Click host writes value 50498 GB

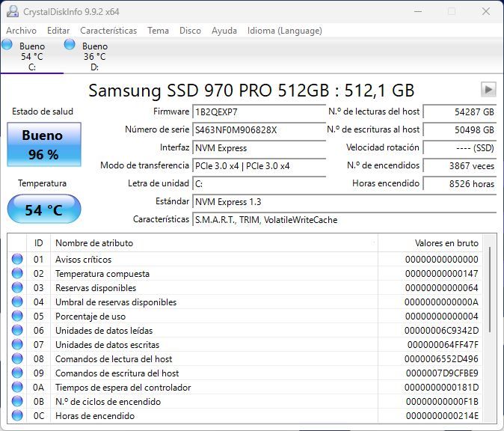pos(460,130)
